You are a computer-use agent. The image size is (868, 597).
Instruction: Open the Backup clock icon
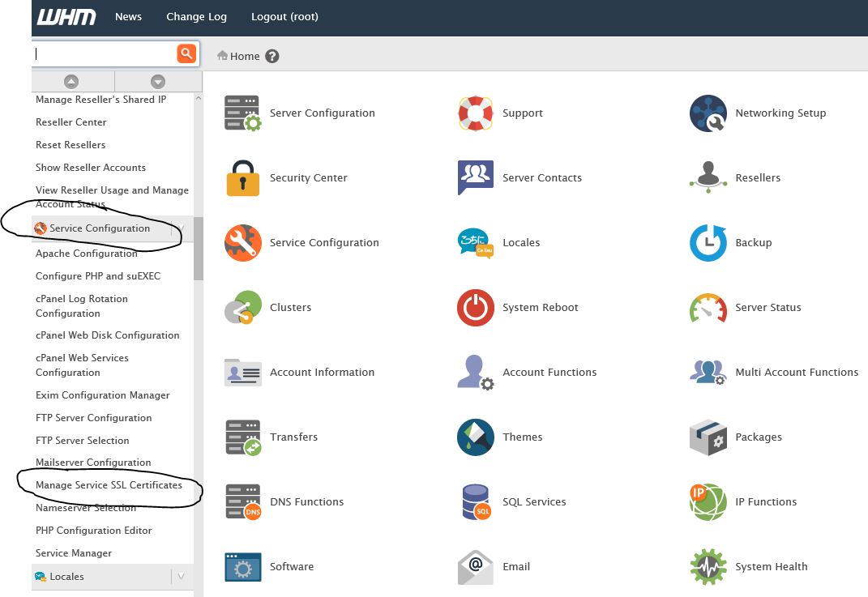click(708, 243)
